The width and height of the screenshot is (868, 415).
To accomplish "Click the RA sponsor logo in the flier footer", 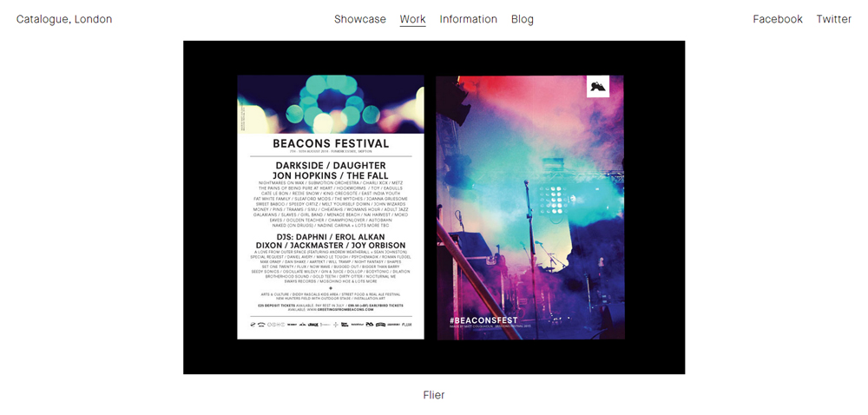I will (369, 324).
